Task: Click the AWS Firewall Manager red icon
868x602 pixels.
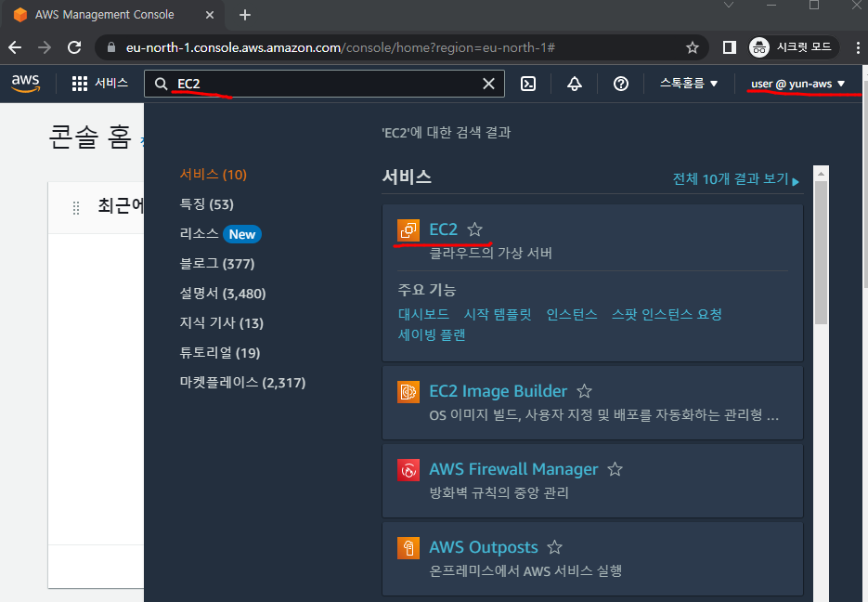Action: pos(408,470)
